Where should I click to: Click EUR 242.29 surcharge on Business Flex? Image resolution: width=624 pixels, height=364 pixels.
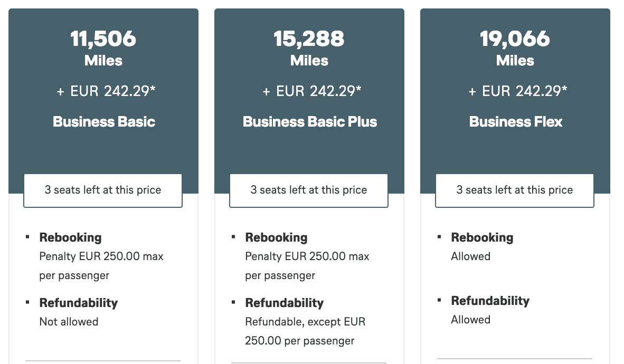(518, 91)
